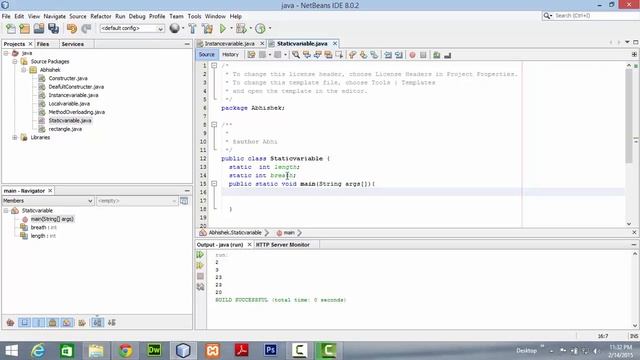Jump to Last Edit in editor toolbar
The height and width of the screenshot is (360, 640).
click(251, 55)
